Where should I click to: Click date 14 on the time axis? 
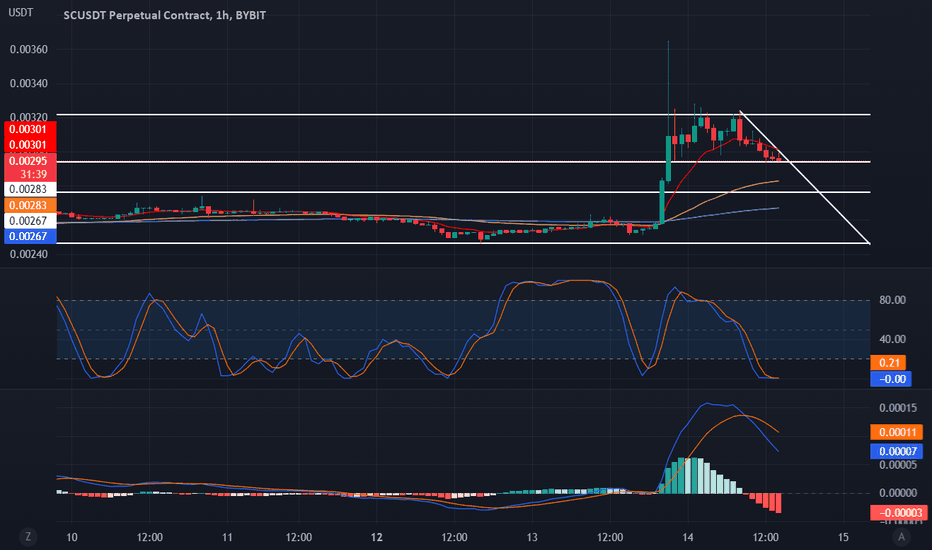point(688,538)
